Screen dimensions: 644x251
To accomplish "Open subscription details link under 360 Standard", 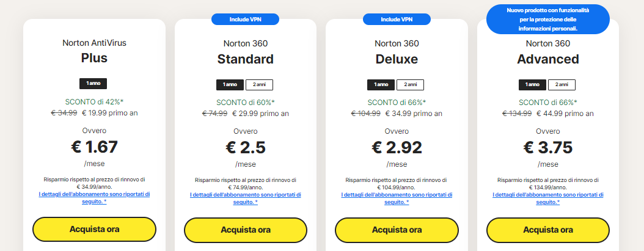I will tap(246, 198).
